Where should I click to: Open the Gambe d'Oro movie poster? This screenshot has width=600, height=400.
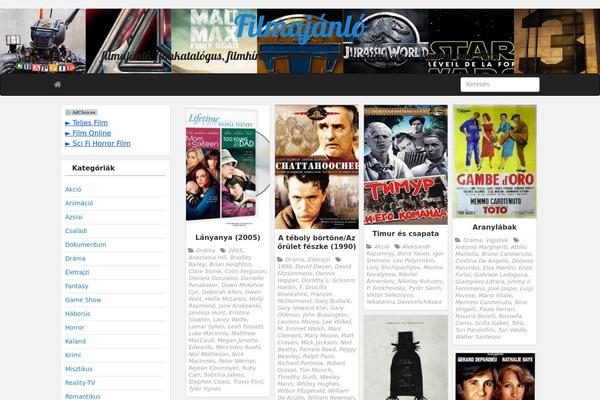click(494, 162)
